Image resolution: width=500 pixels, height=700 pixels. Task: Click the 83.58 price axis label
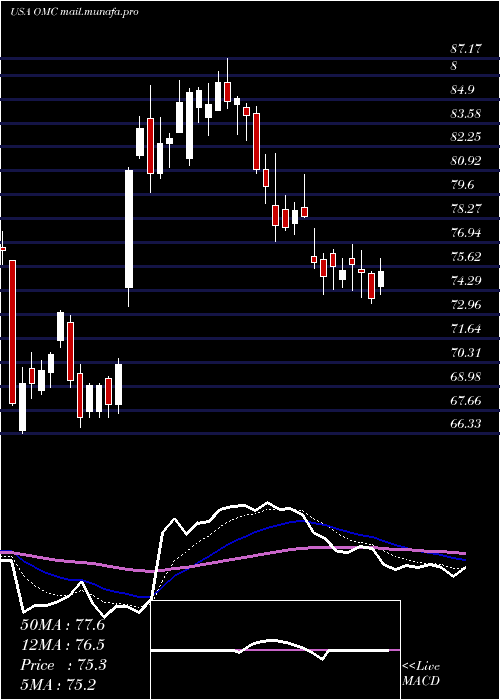click(466, 113)
